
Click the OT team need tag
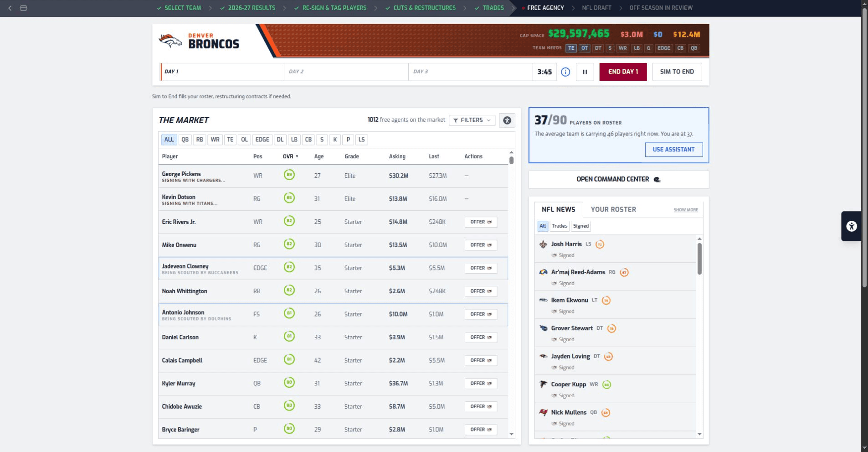pos(585,48)
